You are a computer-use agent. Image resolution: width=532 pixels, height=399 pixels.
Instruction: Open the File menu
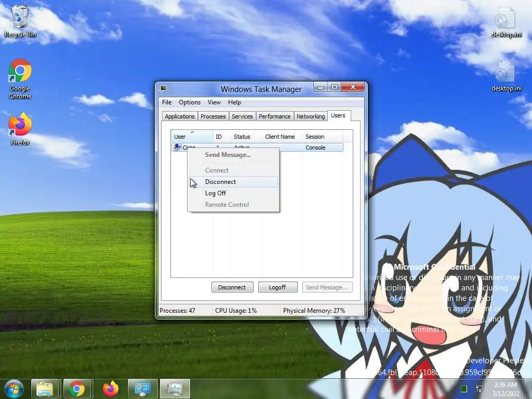tap(167, 102)
